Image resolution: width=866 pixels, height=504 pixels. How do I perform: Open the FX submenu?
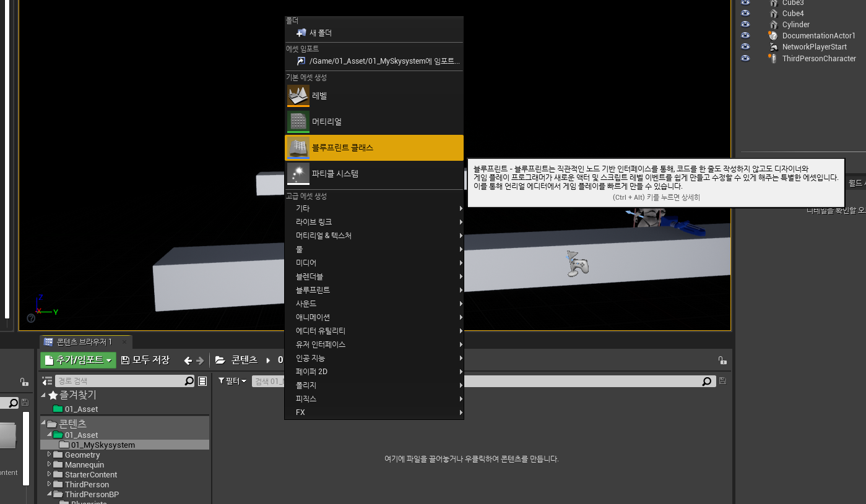pyautogui.click(x=374, y=412)
